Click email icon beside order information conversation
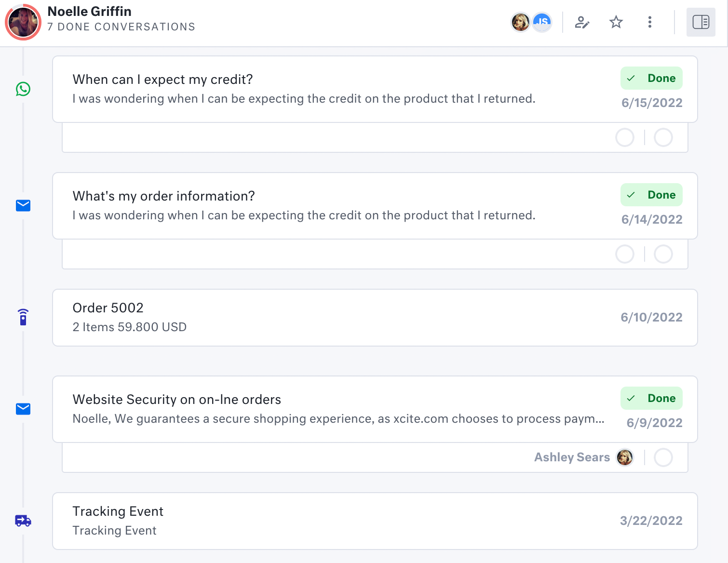The width and height of the screenshot is (728, 563). click(23, 206)
